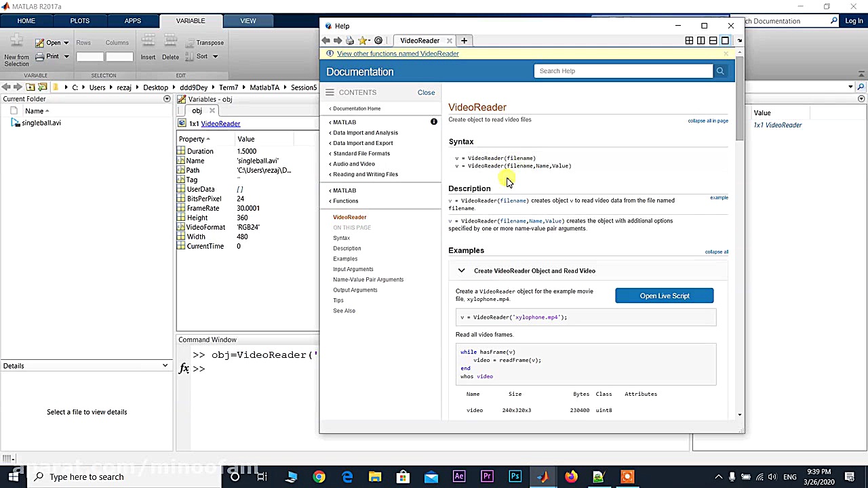Viewport: 868px width, 488px height.
Task: Expand the Sort dropdown
Action: point(215,56)
